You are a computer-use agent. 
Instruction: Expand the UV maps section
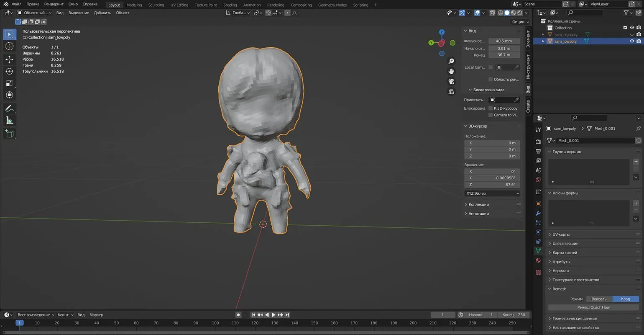(x=561, y=234)
